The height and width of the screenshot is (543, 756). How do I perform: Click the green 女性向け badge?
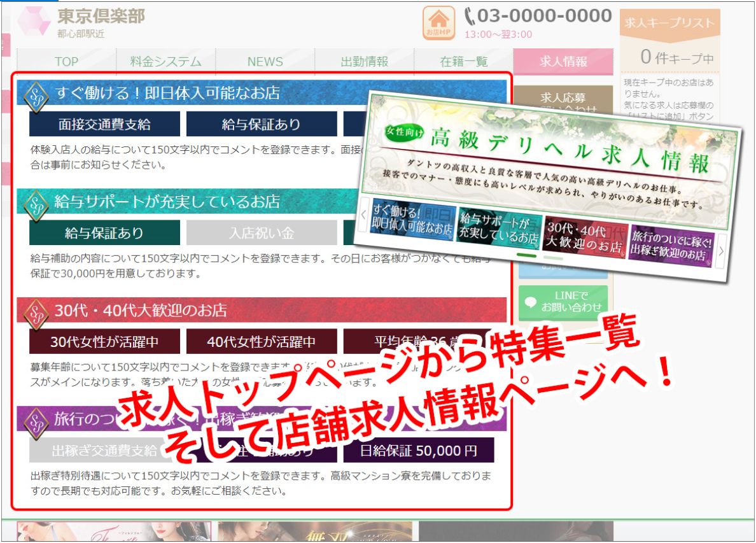click(404, 132)
